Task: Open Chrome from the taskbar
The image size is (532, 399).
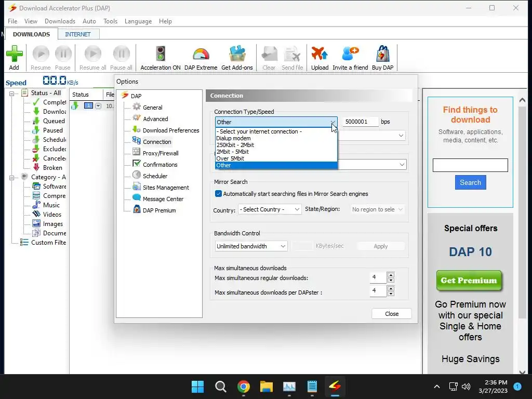Action: [x=244, y=387]
